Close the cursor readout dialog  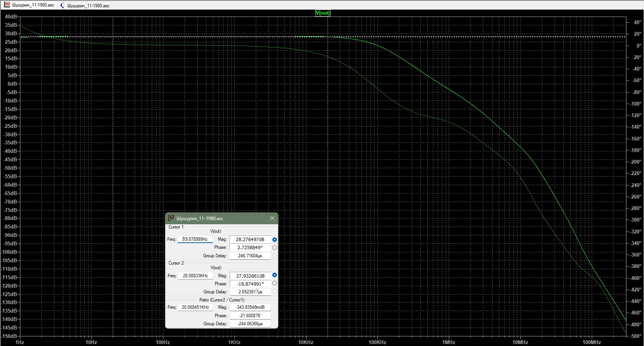pyautogui.click(x=272, y=218)
